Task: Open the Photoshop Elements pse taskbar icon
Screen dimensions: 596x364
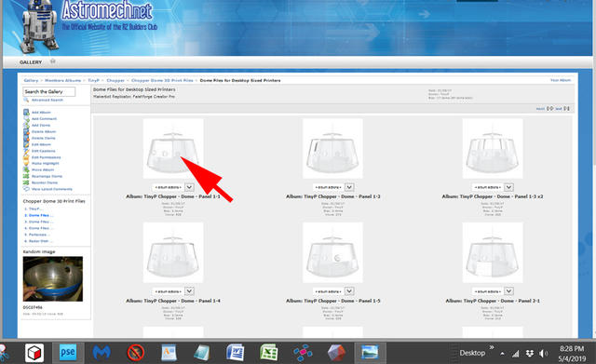Action: (68, 353)
